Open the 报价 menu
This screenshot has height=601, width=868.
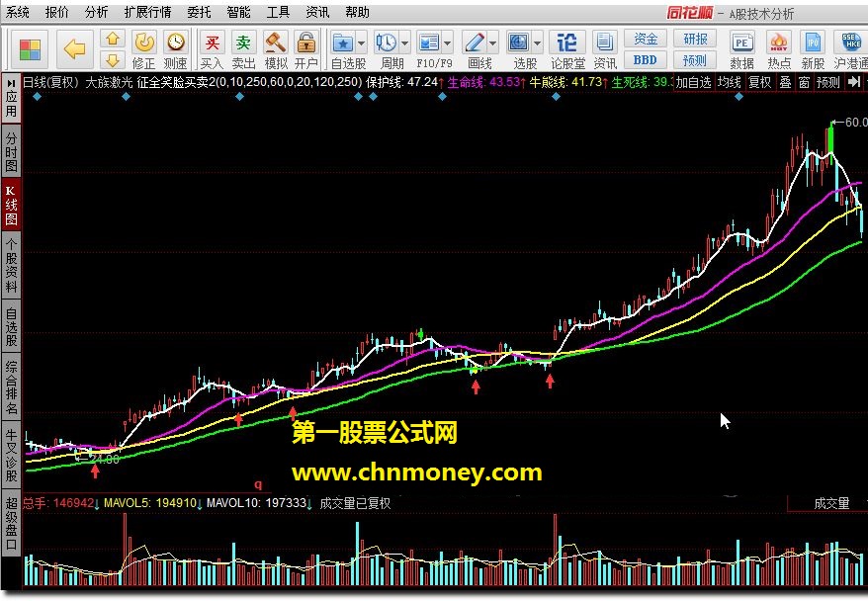point(57,12)
